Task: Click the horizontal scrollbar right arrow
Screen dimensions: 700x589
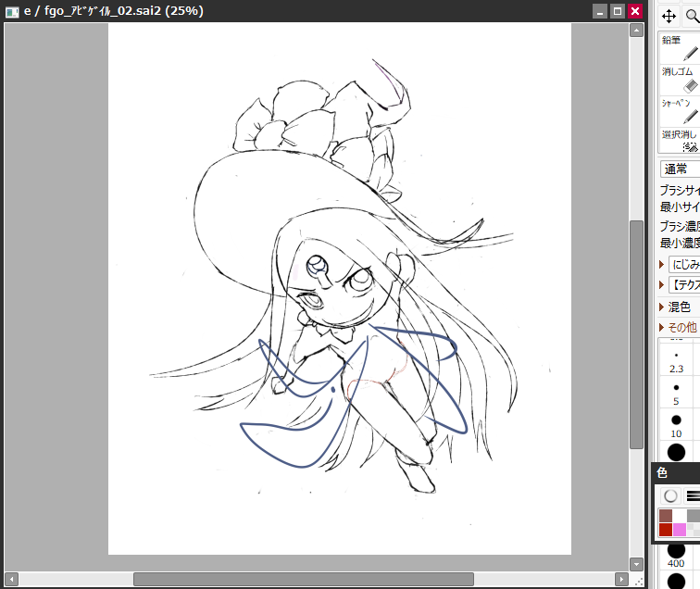Action: 621,580
